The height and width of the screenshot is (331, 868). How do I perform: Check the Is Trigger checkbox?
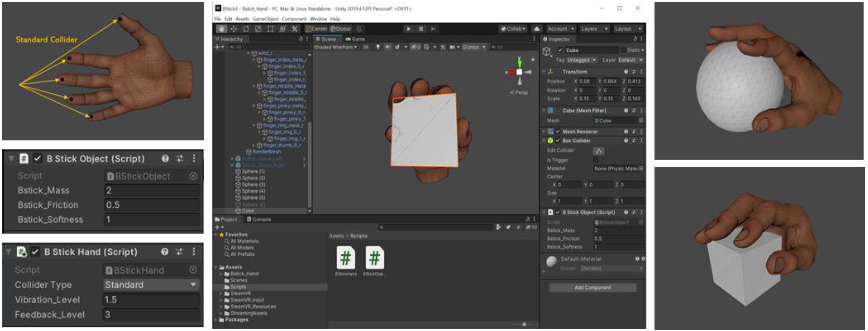tap(596, 160)
